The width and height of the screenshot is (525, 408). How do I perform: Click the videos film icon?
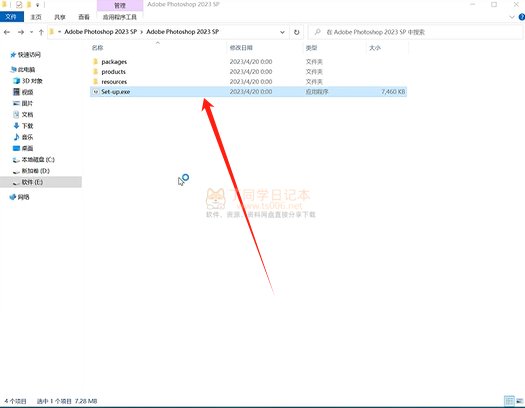coord(16,92)
